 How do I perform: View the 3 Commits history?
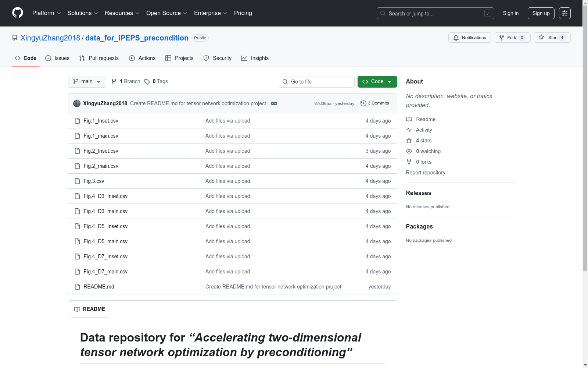click(375, 103)
